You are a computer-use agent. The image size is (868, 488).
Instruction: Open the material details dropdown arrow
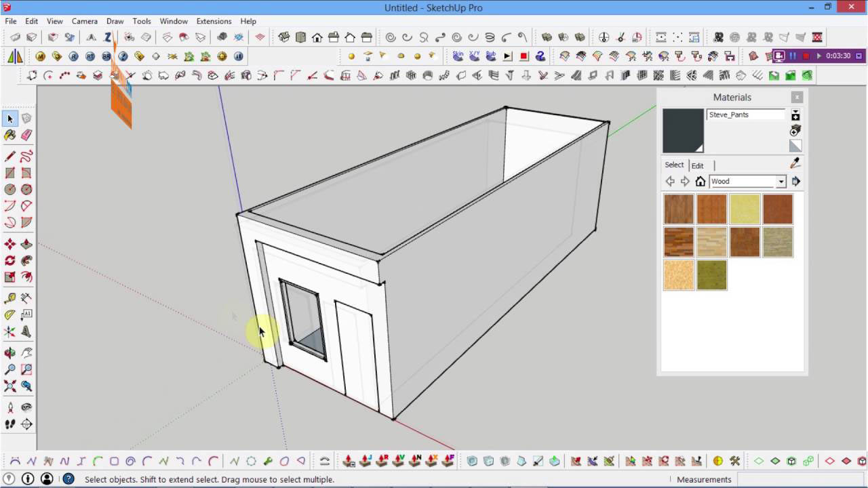(x=795, y=113)
